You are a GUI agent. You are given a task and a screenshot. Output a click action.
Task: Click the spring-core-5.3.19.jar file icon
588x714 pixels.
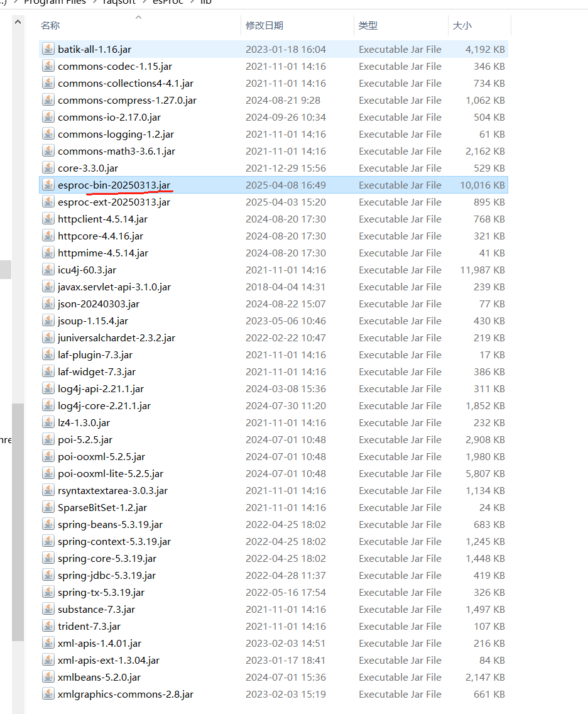coord(48,558)
